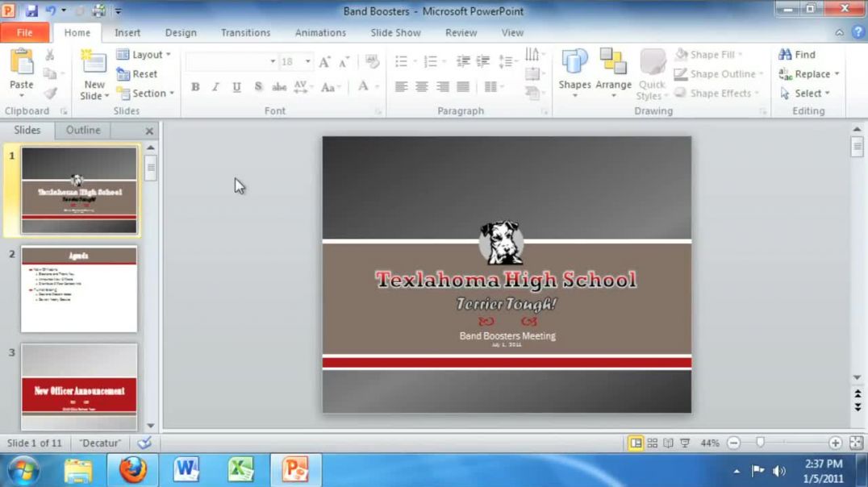Switch to the Insert ribbon tab
The width and height of the screenshot is (868, 487).
[x=127, y=32]
